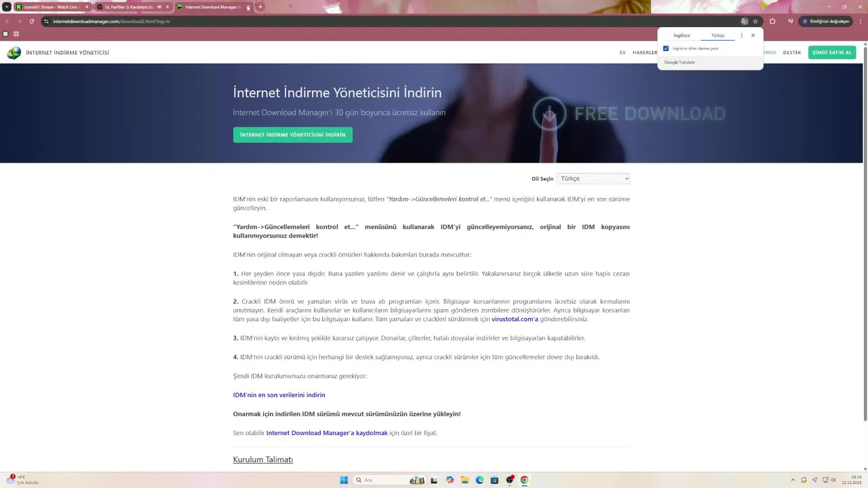Select Türkçe in the translate popup
This screenshot has width=868, height=488.
click(717, 35)
